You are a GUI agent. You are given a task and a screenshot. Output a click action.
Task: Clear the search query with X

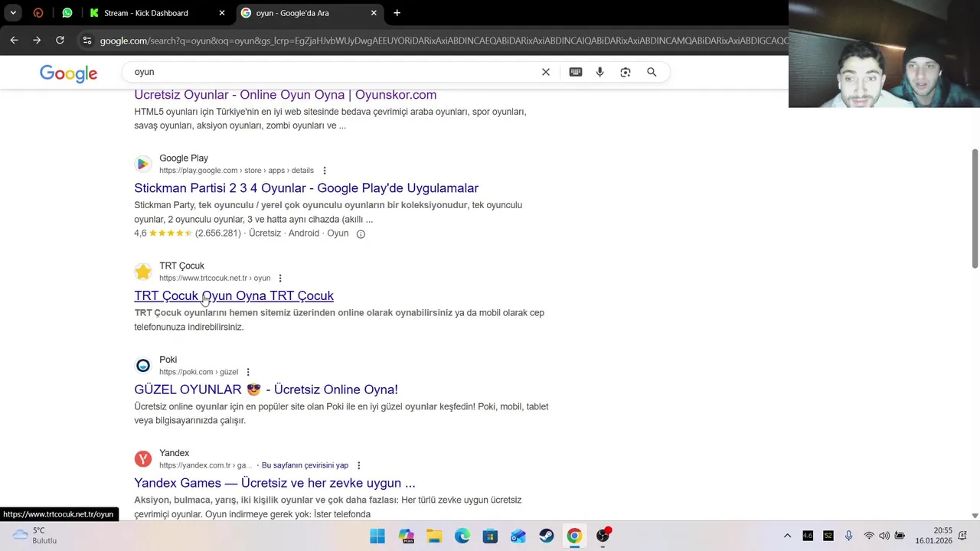(x=546, y=72)
